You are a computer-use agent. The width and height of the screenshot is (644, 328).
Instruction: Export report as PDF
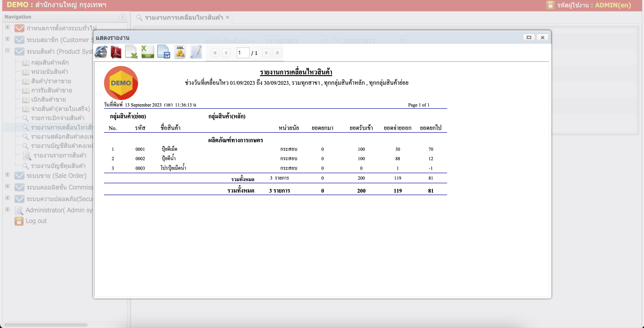116,52
